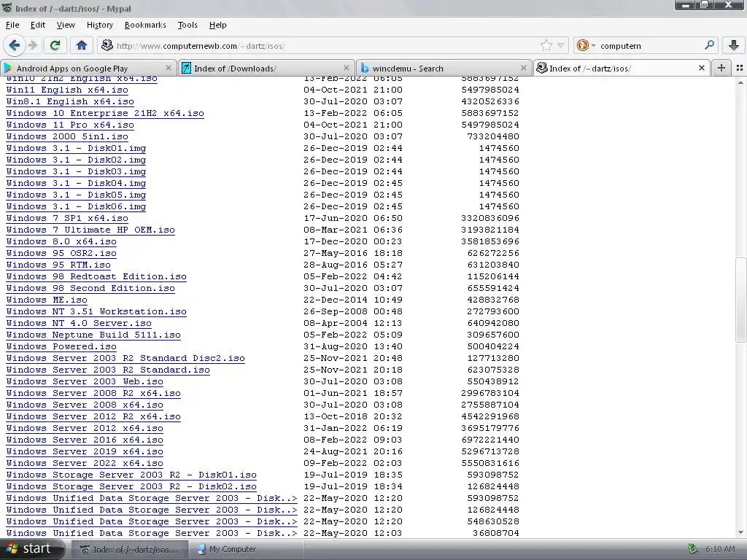Open Windows 3.1 - Disk04.img link

click(76, 183)
